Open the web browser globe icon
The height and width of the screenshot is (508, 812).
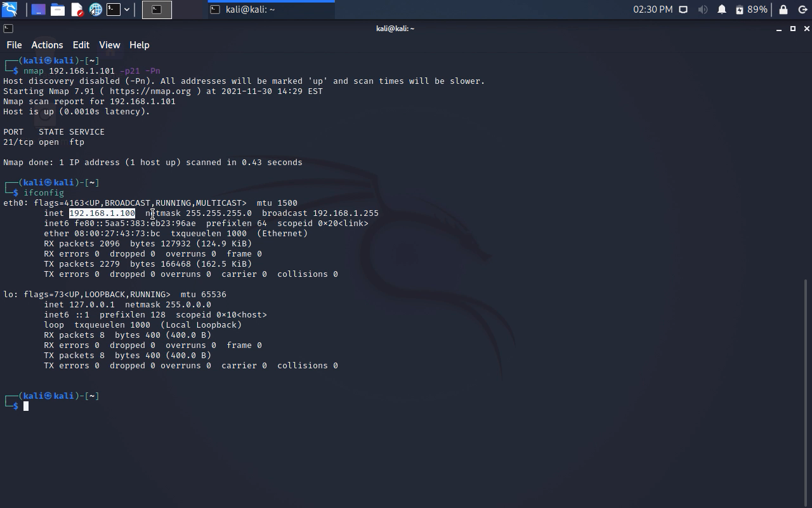pos(96,10)
